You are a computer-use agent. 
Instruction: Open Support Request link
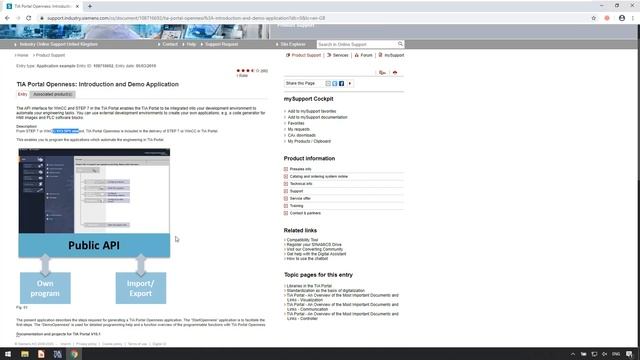(x=221, y=44)
